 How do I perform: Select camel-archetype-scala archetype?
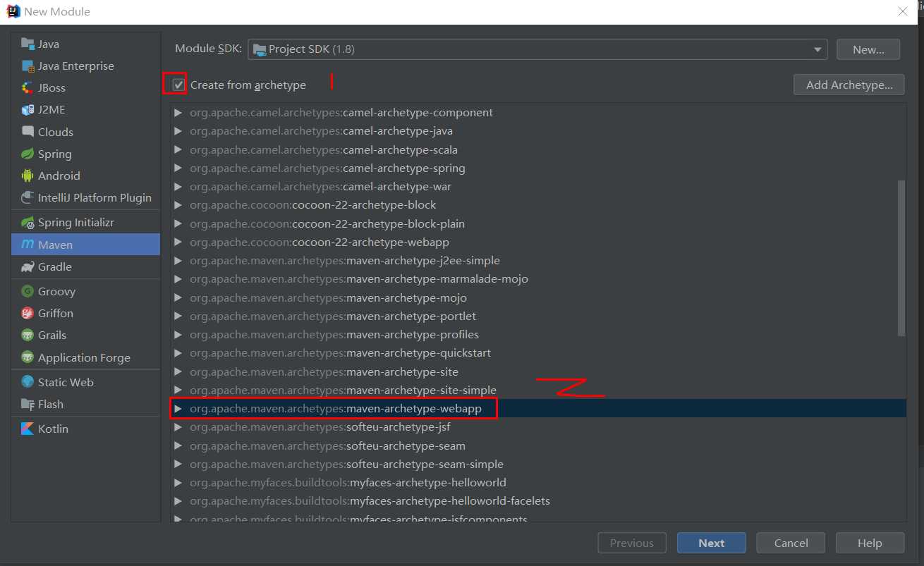(538, 149)
